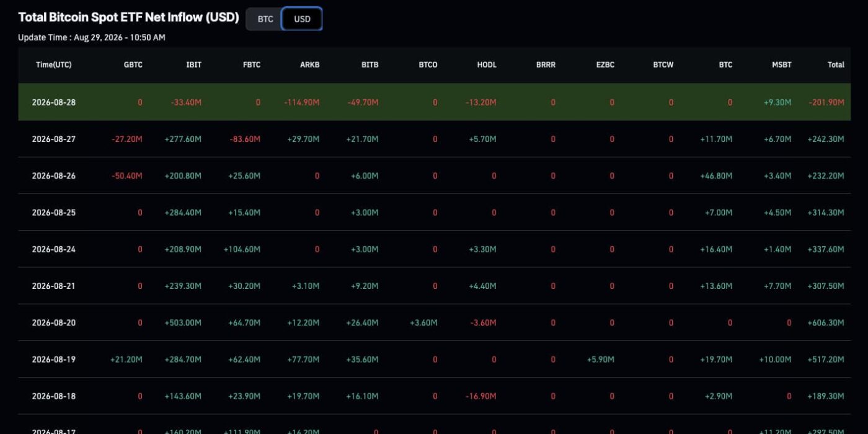Image resolution: width=868 pixels, height=434 pixels.
Task: Click the BTCW column header
Action: tap(663, 64)
